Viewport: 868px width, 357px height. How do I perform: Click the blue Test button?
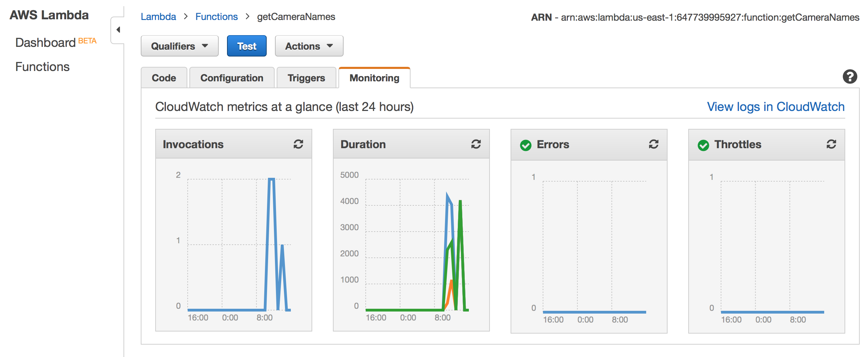247,46
